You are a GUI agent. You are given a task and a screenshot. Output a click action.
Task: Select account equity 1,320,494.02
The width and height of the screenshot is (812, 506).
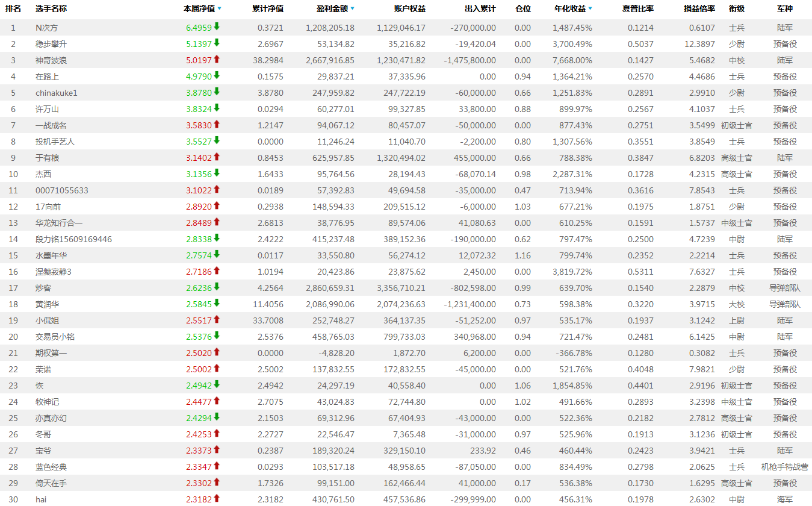pos(401,158)
